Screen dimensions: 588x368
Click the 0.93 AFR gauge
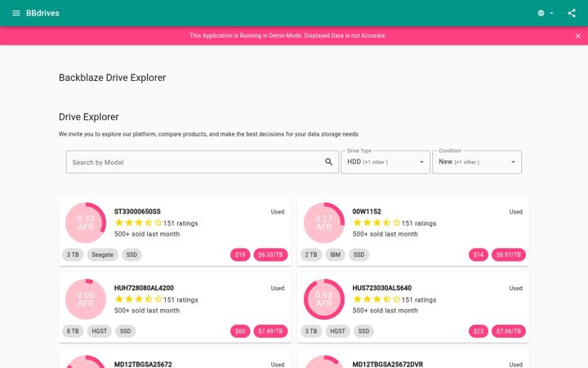tap(324, 299)
